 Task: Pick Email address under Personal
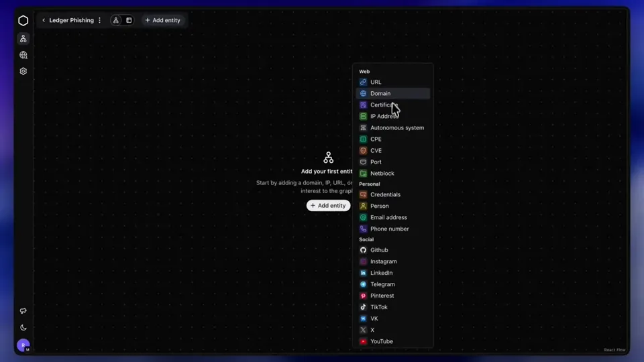coord(393,217)
